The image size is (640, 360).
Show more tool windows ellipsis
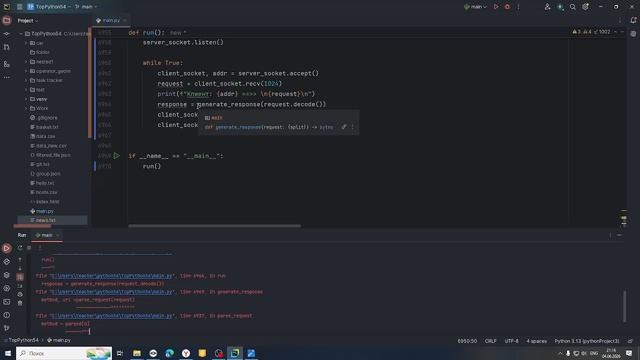pyautogui.click(x=7, y=77)
